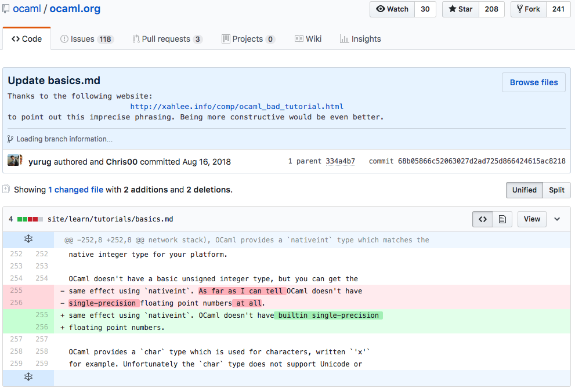The height and width of the screenshot is (392, 575).
Task: Open the forks count 241
Action: pyautogui.click(x=558, y=9)
